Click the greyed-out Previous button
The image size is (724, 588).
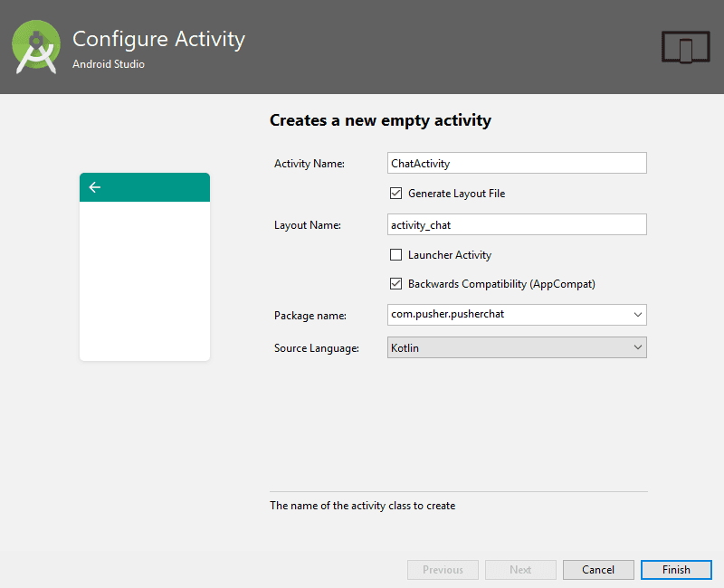coord(443,570)
